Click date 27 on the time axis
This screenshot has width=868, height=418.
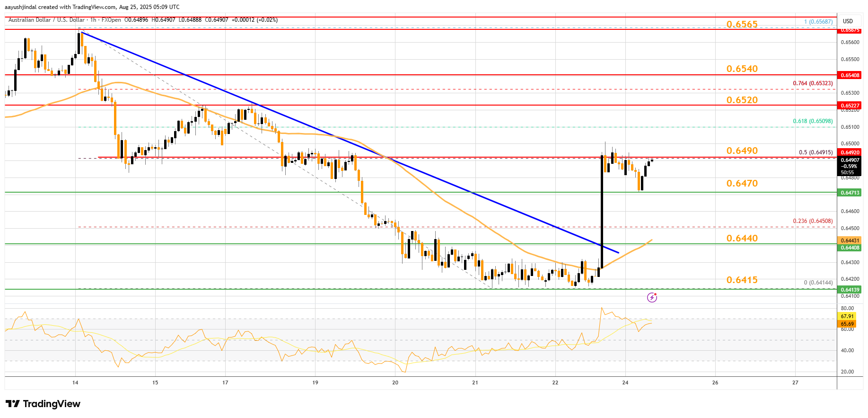click(795, 382)
